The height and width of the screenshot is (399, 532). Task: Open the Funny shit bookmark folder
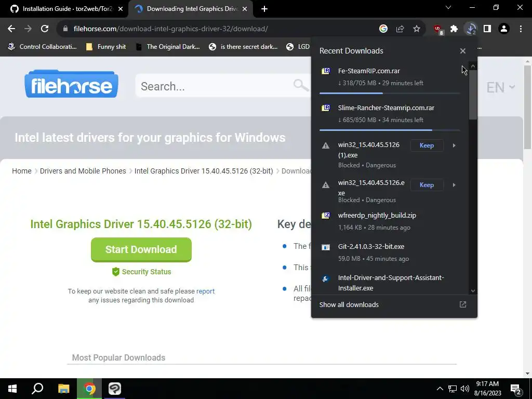point(106,47)
